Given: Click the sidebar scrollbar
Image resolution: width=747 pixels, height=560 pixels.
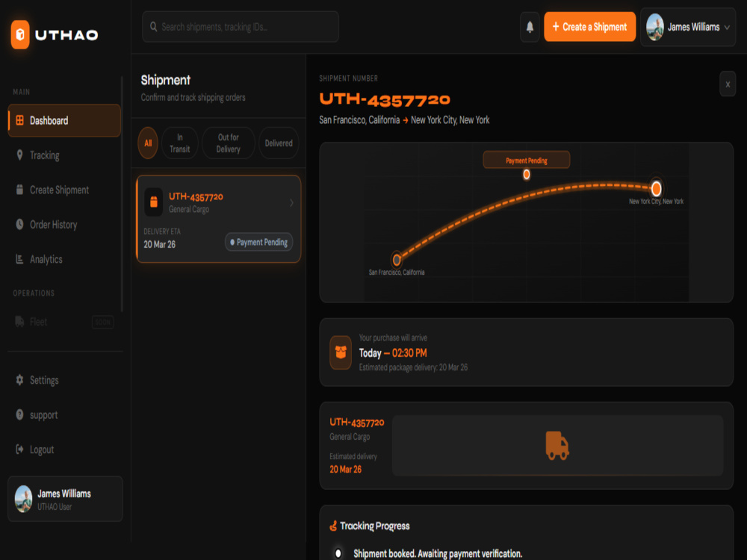Looking at the screenshot, I should point(122,194).
